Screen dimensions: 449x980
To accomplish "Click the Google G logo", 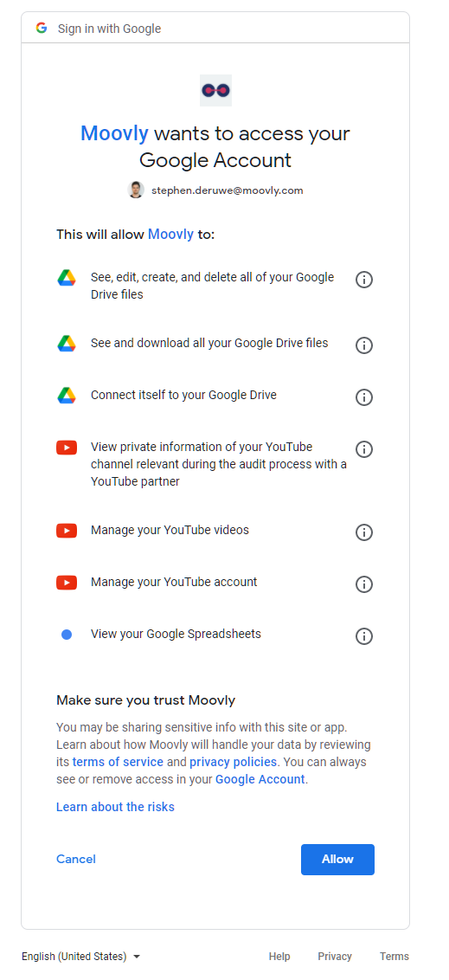I will pyautogui.click(x=42, y=28).
